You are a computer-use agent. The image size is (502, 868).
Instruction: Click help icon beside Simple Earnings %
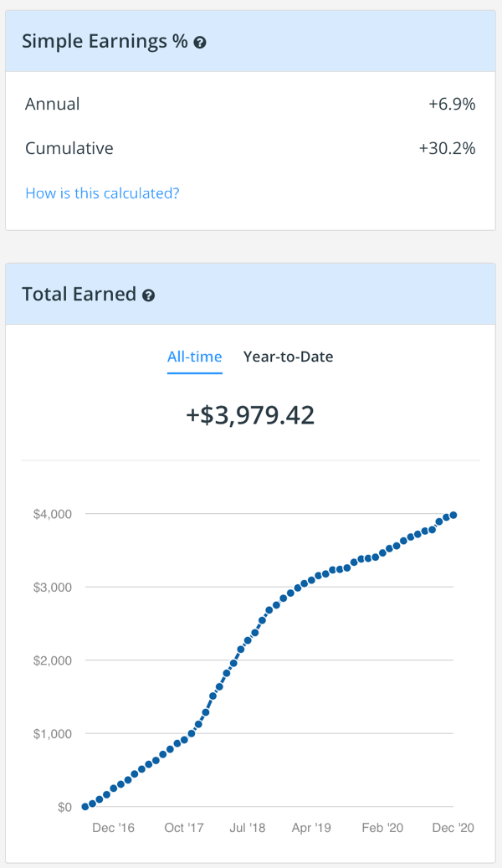tap(200, 42)
